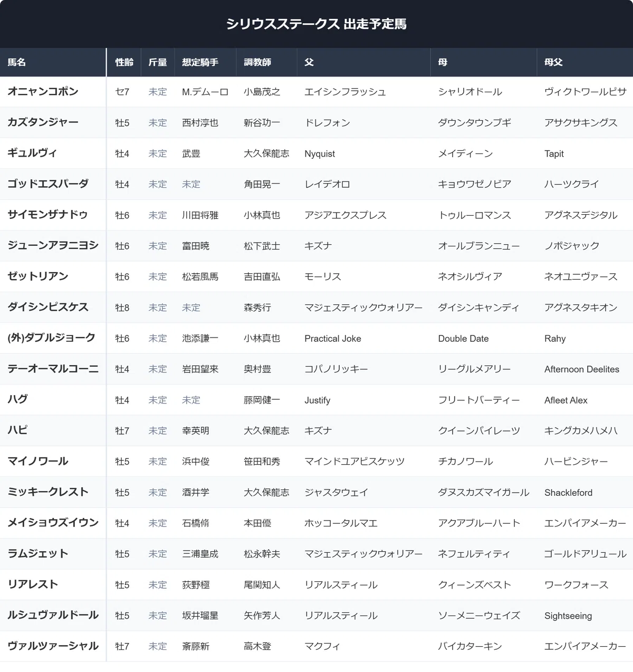Click broodmare sire Shackleford

[568, 492]
